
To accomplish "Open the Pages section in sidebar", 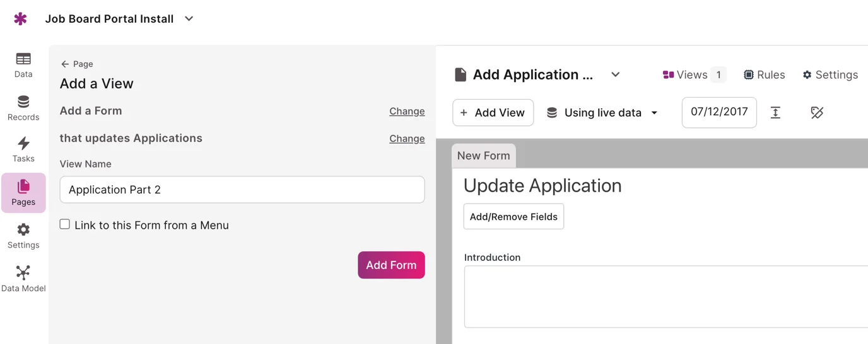I will coord(23,193).
